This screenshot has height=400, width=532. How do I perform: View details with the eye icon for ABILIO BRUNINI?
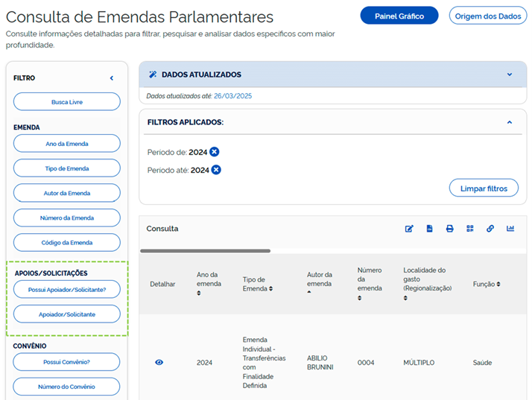pos(159,363)
